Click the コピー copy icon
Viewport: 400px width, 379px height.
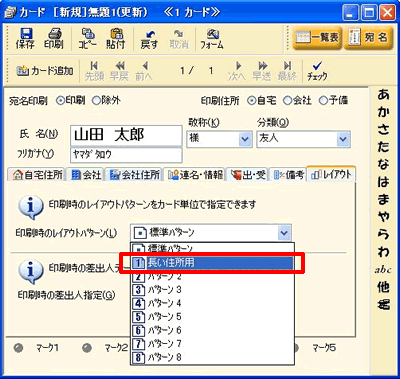click(x=88, y=39)
